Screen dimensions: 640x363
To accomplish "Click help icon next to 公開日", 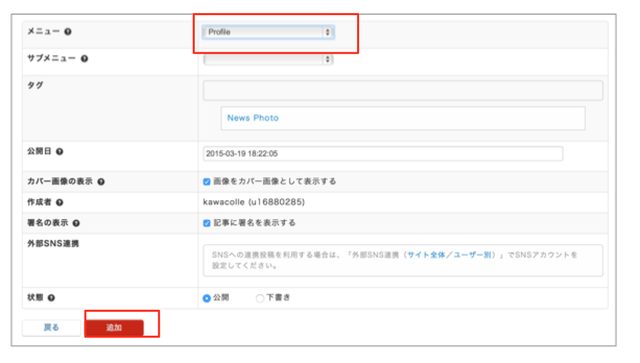I will point(60,151).
